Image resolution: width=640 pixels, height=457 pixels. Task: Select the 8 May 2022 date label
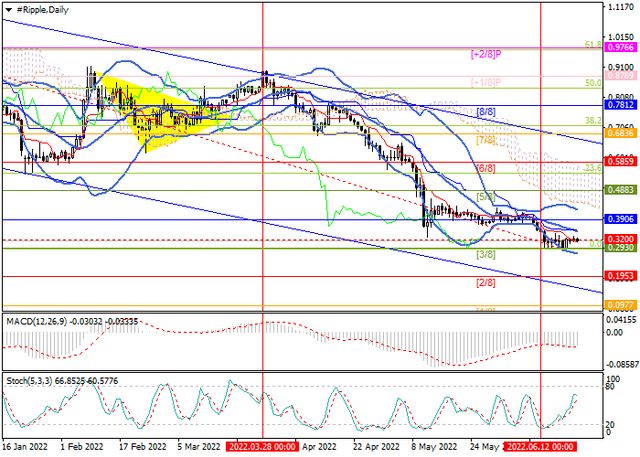[434, 447]
